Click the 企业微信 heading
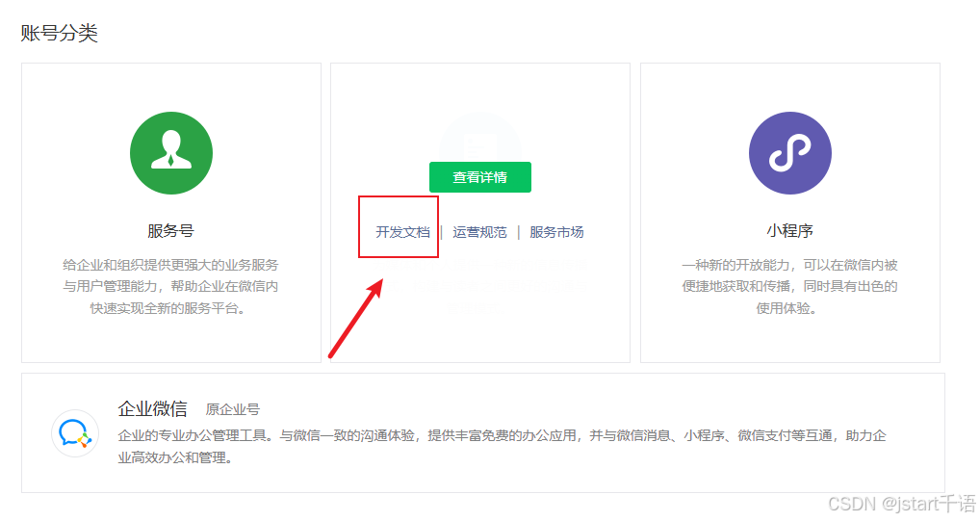Viewport: 980px width, 521px height. coord(153,409)
